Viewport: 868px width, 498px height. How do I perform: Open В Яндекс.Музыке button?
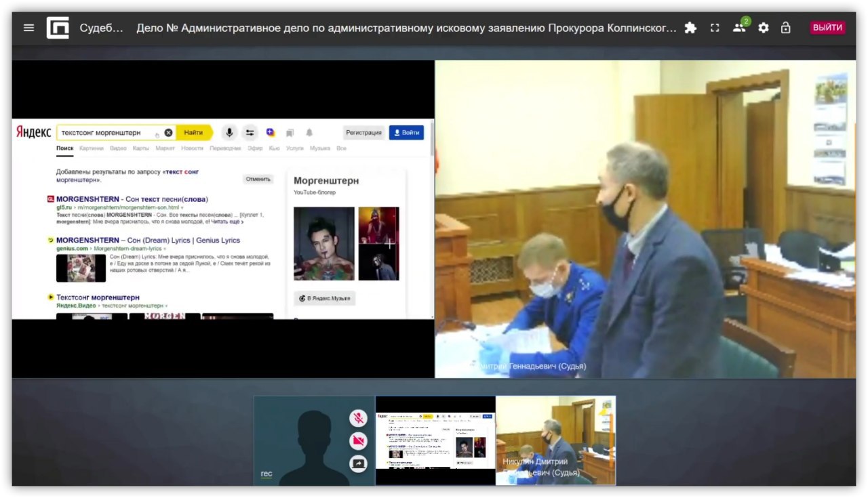[x=324, y=298]
